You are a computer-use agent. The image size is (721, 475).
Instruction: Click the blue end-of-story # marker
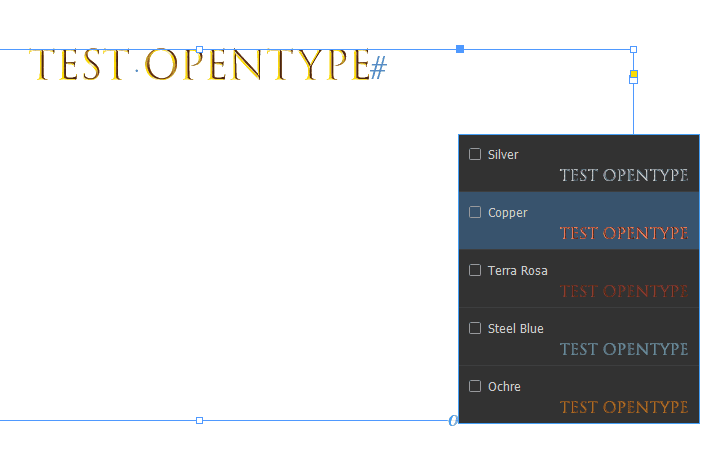pyautogui.click(x=378, y=67)
